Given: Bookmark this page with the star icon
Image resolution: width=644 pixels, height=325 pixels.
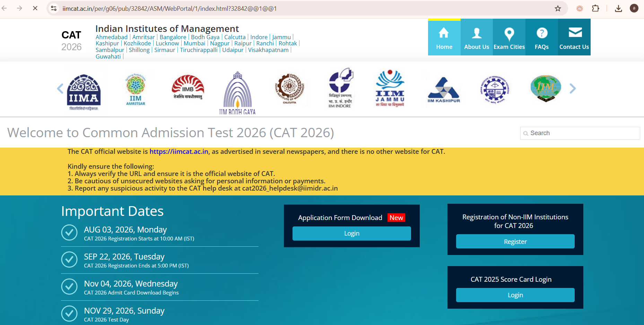Looking at the screenshot, I should [558, 8].
